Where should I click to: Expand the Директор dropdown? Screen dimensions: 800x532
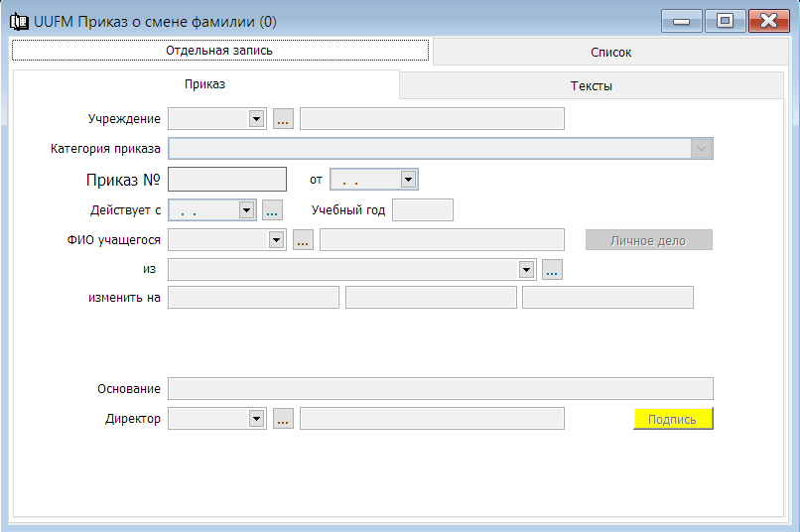point(256,419)
